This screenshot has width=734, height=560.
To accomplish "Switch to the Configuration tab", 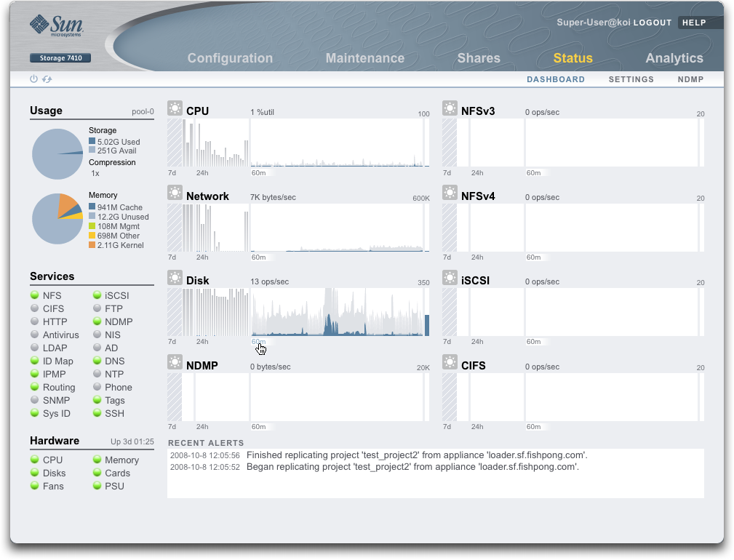I will coord(230,58).
